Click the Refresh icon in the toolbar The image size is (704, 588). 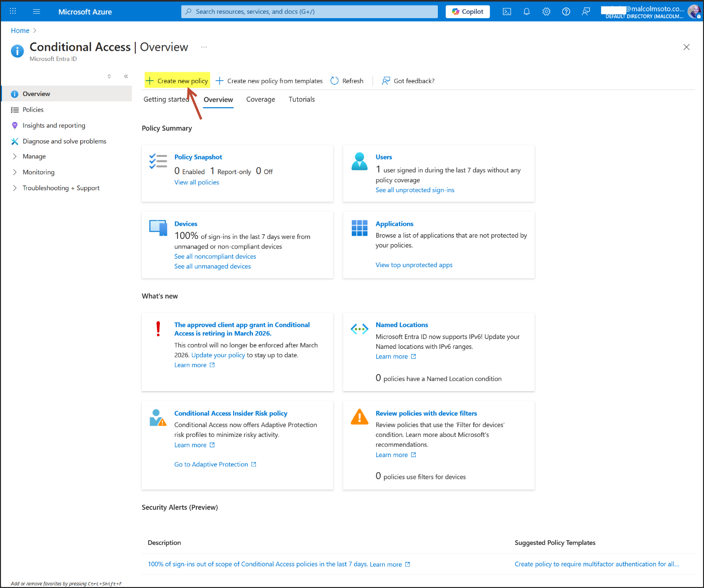click(335, 81)
